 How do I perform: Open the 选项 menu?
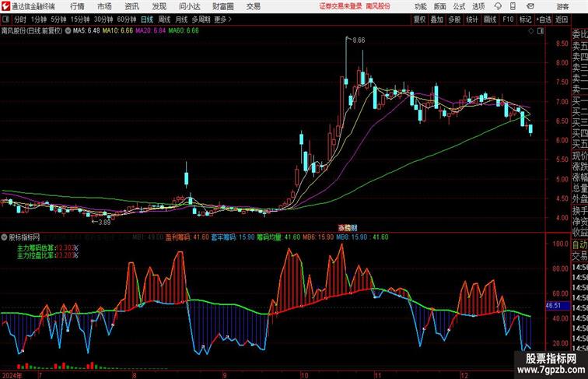[x=478, y=6]
